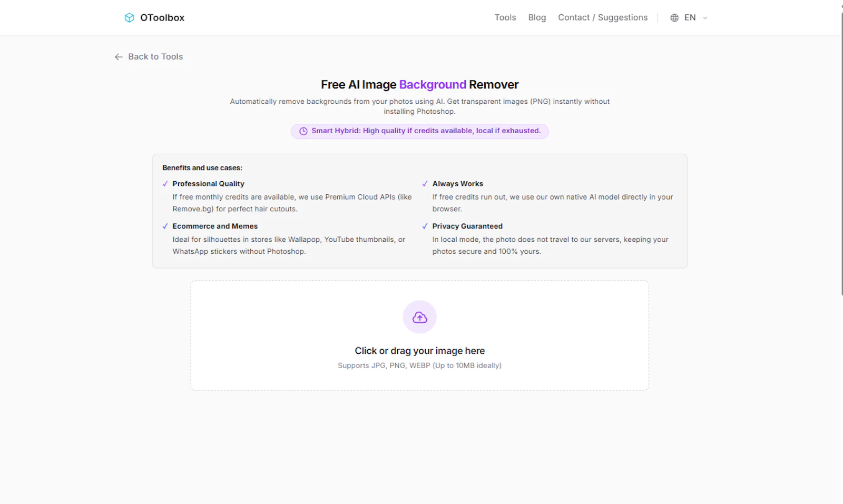
Task: Click the Smart Hybrid badge text
Action: (426, 131)
